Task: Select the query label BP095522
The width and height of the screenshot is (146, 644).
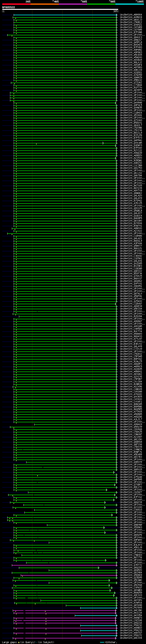Action: point(8,7)
